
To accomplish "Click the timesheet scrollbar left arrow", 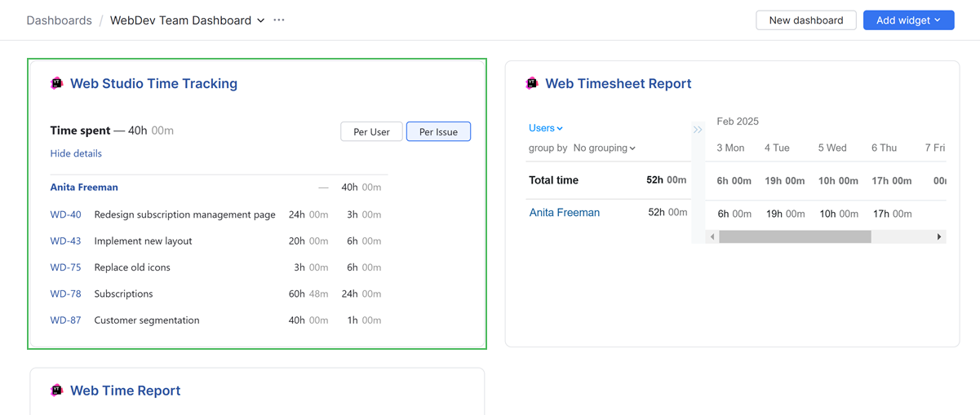I will click(712, 236).
